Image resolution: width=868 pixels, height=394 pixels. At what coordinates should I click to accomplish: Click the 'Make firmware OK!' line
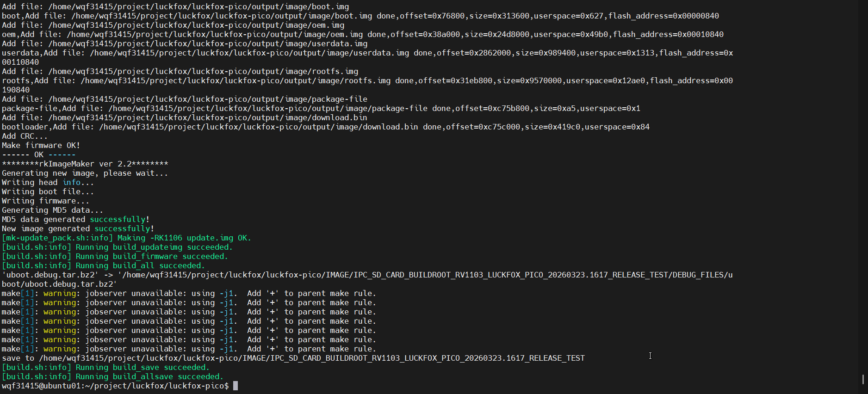point(41,145)
